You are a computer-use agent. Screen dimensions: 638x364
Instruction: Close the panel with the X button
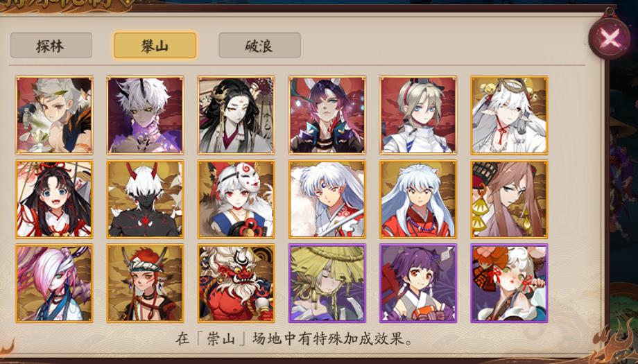click(609, 39)
